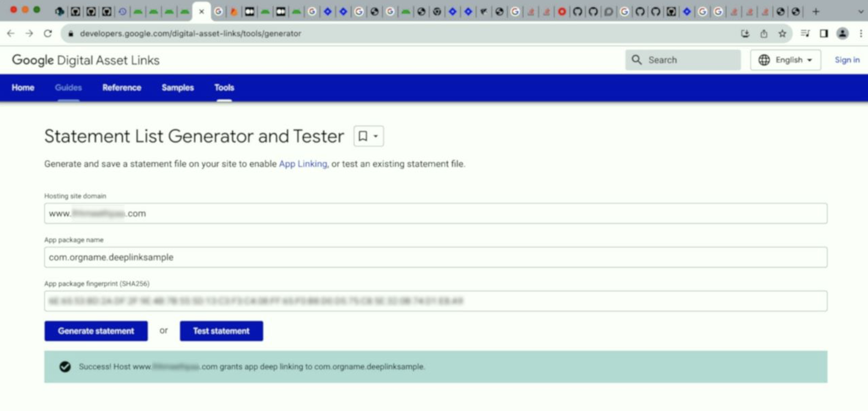Screen dimensions: 868x411
Task: Open the media controls icon in toolbar
Action: point(805,33)
